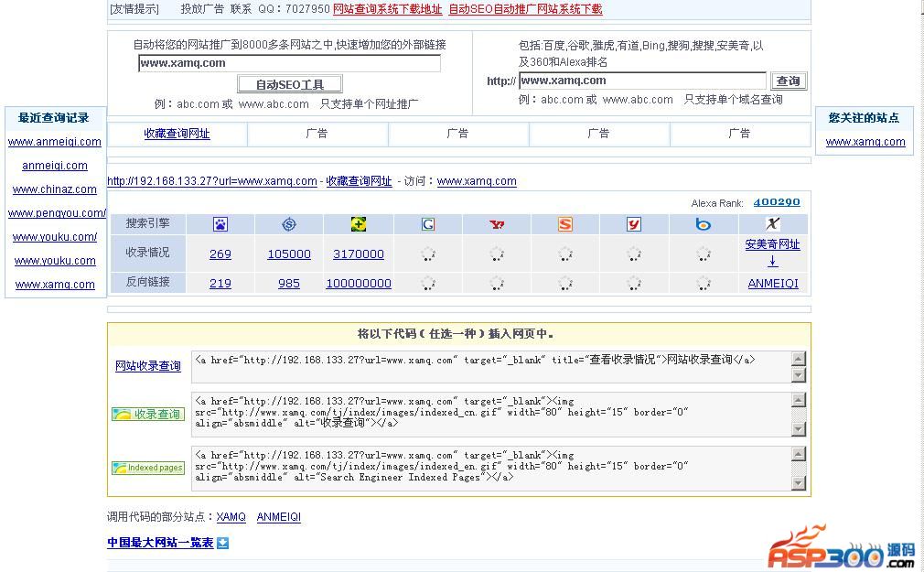
Task: Open the 安美奇网址 link
Action: pos(772,244)
